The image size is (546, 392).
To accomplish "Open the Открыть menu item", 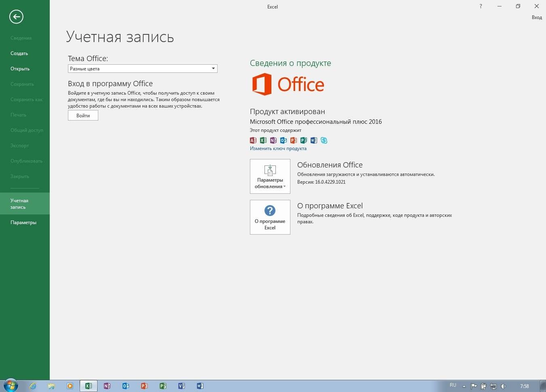I will [20, 69].
